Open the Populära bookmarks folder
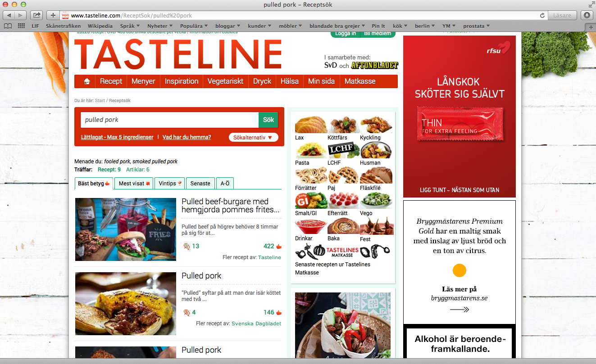This screenshot has height=364, width=596. point(194,26)
